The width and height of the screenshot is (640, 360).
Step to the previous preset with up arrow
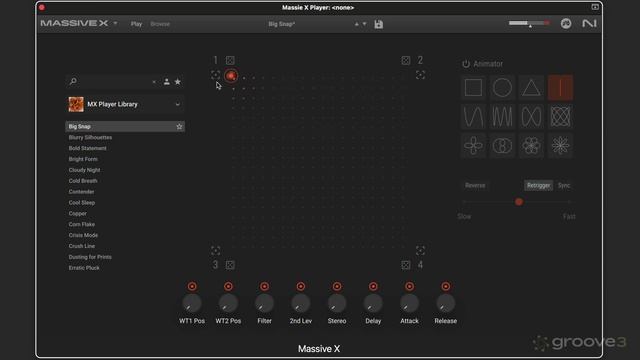pyautogui.click(x=357, y=24)
